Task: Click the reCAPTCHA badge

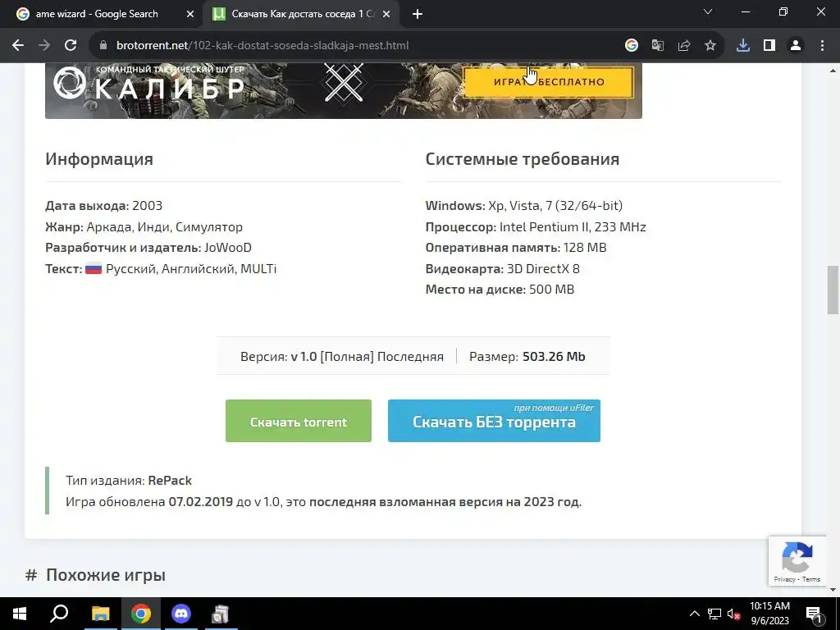Action: click(797, 561)
